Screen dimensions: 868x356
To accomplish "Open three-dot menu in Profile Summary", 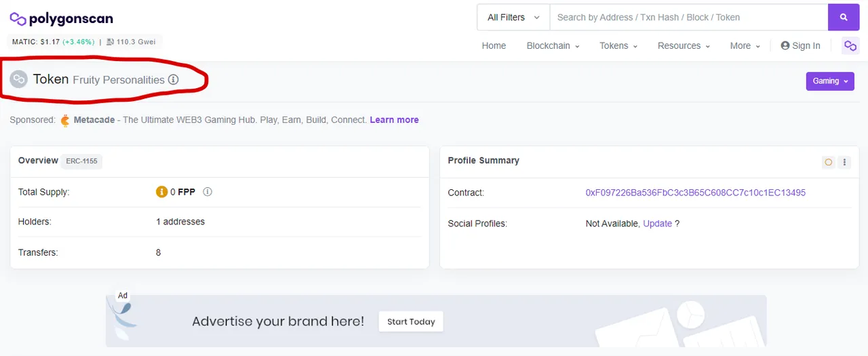I will tap(844, 162).
